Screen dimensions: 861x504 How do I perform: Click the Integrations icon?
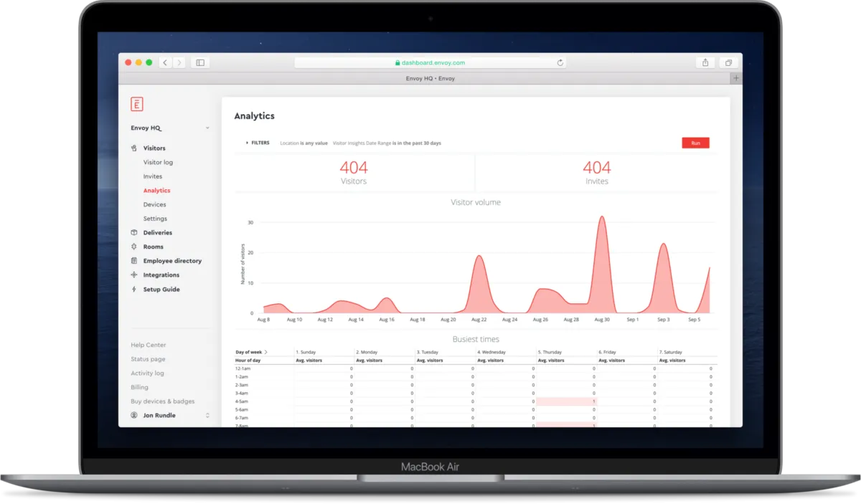pos(134,275)
